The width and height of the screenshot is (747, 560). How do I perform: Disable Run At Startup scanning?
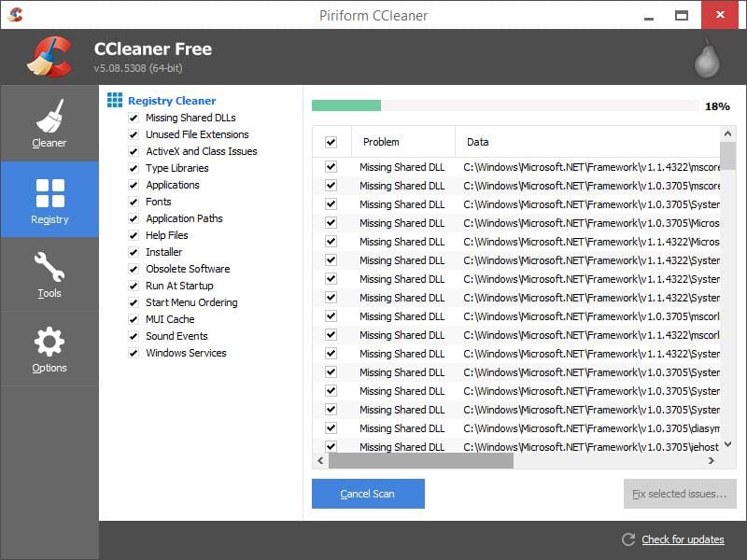click(134, 286)
